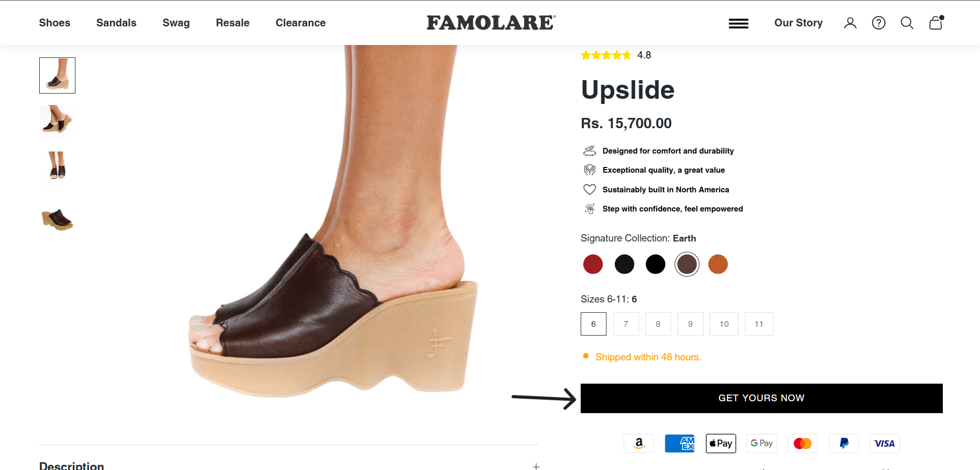Select size 9
Screen dimensions: 980x470
click(x=690, y=324)
